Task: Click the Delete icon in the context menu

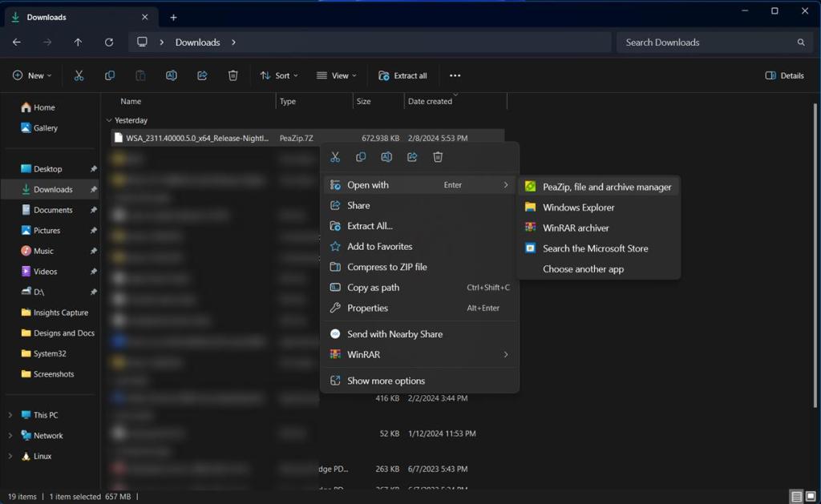Action: click(x=438, y=157)
